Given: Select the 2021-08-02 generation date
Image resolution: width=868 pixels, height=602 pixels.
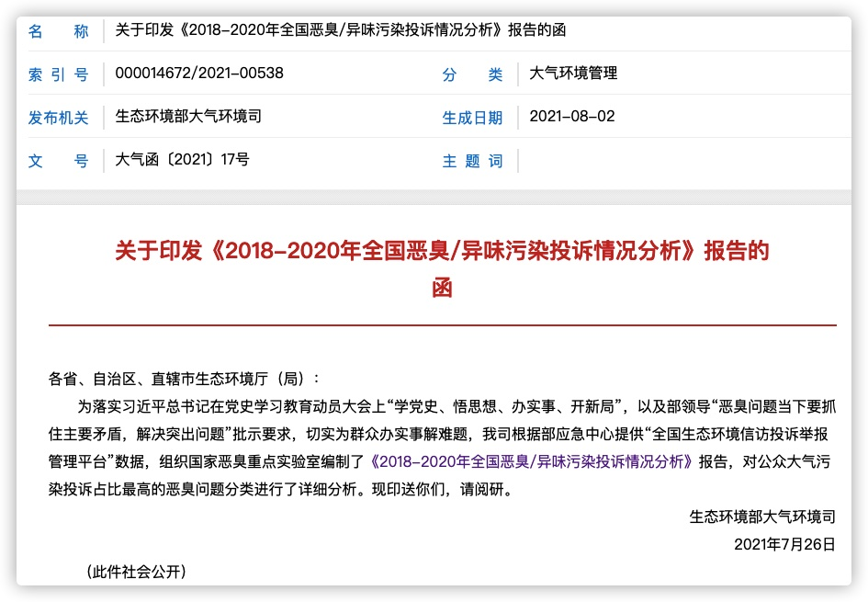Looking at the screenshot, I should point(572,117).
